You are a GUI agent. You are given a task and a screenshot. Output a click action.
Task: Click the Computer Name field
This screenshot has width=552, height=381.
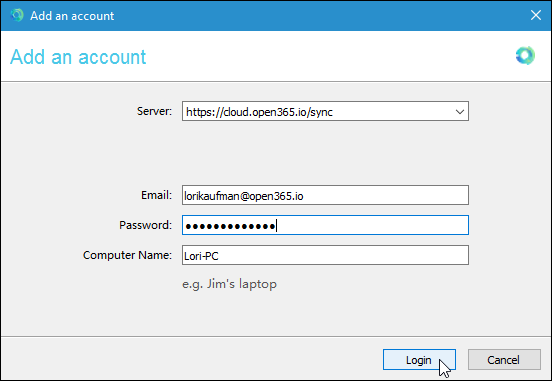[325, 255]
